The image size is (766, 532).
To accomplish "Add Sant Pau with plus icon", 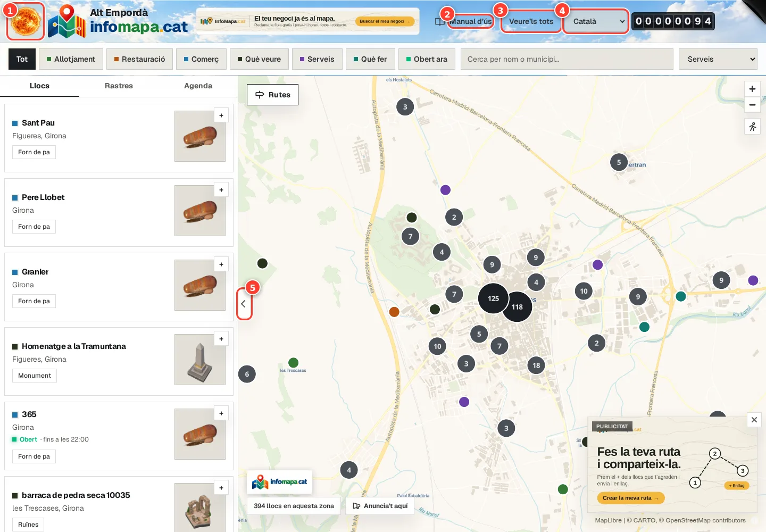I will [x=221, y=115].
